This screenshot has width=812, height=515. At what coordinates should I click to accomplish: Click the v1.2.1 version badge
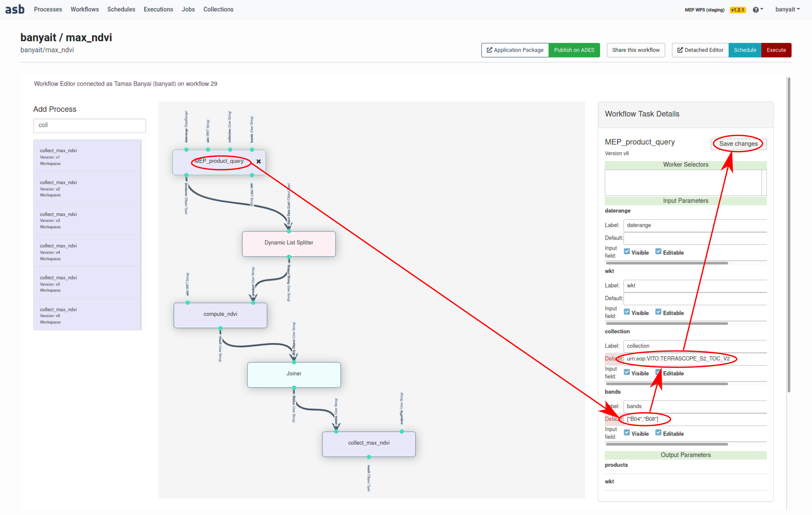point(738,10)
